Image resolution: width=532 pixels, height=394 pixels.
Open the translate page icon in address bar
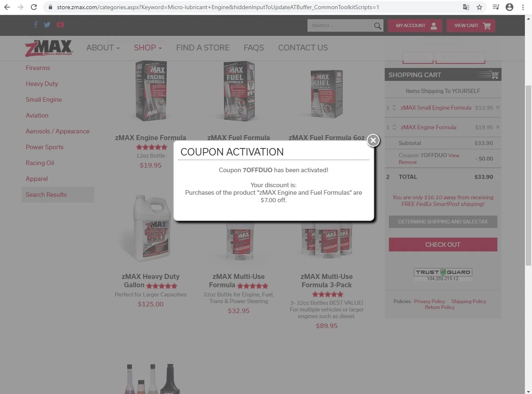click(x=466, y=7)
